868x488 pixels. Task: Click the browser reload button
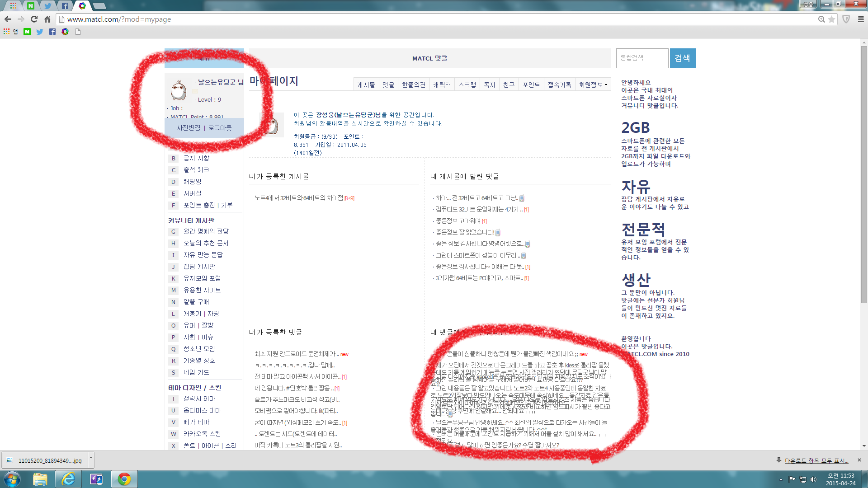point(34,19)
